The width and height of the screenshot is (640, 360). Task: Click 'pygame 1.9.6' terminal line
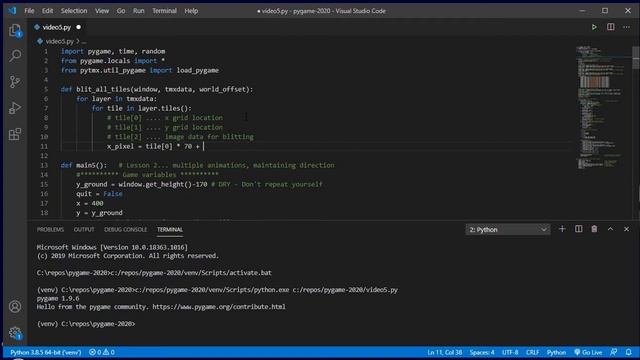[x=58, y=298]
